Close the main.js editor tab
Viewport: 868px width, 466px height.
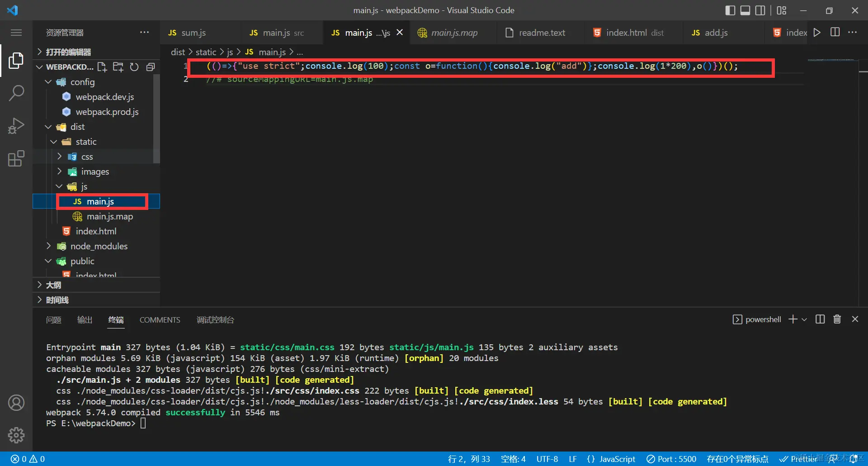click(400, 32)
